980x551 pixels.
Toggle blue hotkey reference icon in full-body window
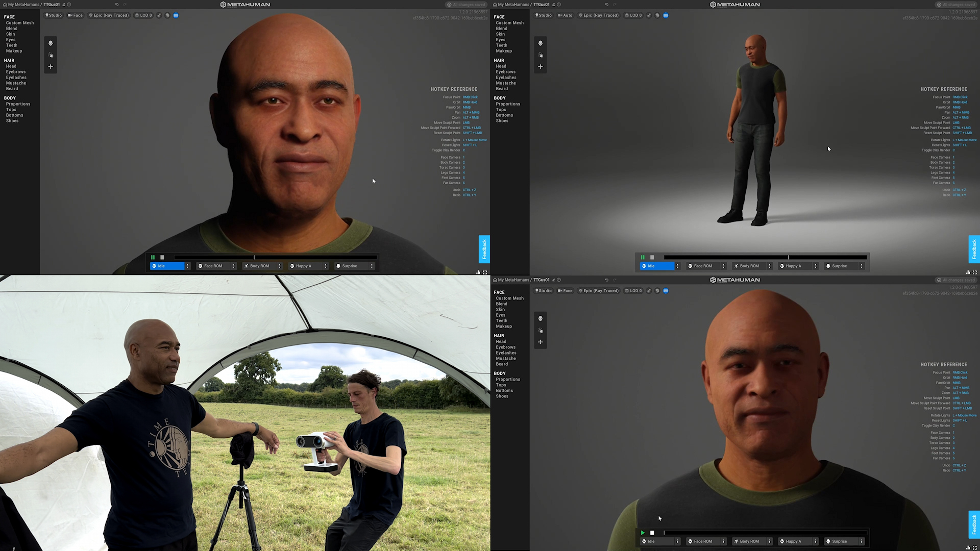click(x=666, y=15)
